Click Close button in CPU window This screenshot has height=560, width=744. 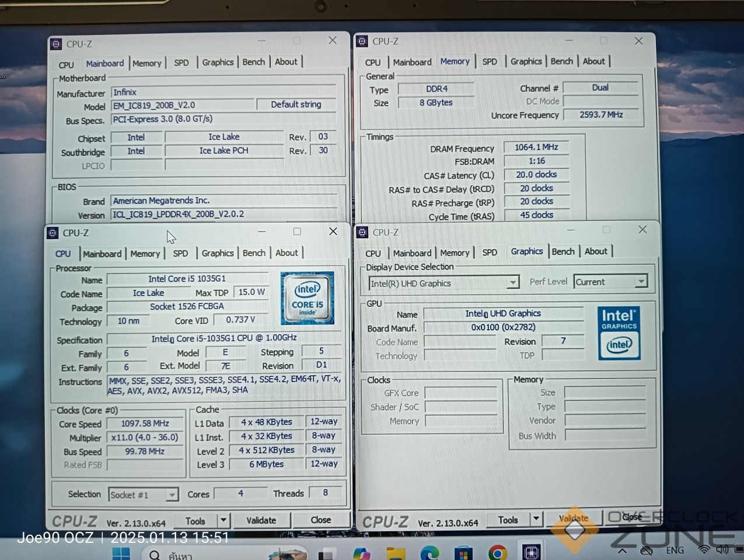point(321,520)
